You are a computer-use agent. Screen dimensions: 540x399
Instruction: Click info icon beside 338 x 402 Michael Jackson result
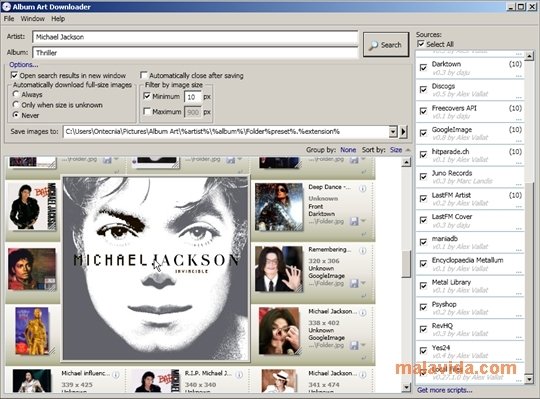pyautogui.click(x=362, y=313)
